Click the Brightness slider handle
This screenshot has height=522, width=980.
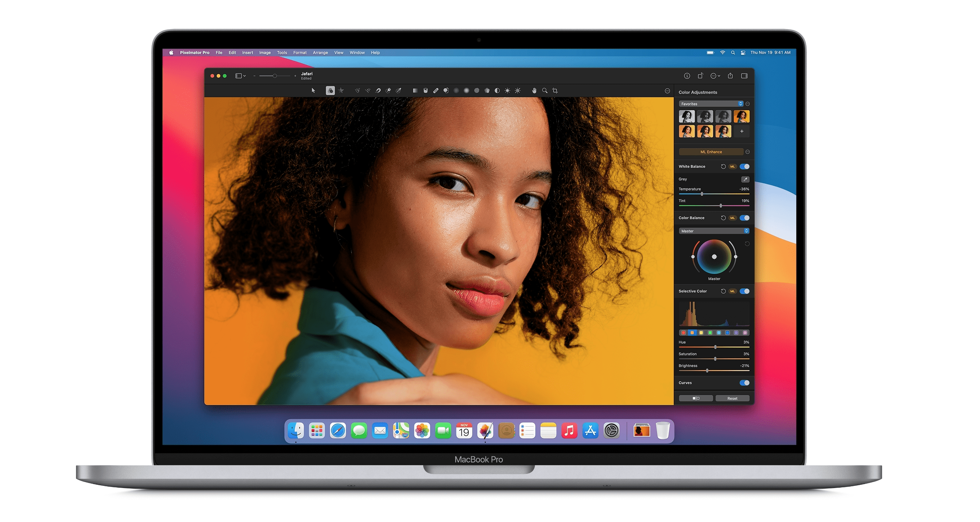point(707,371)
